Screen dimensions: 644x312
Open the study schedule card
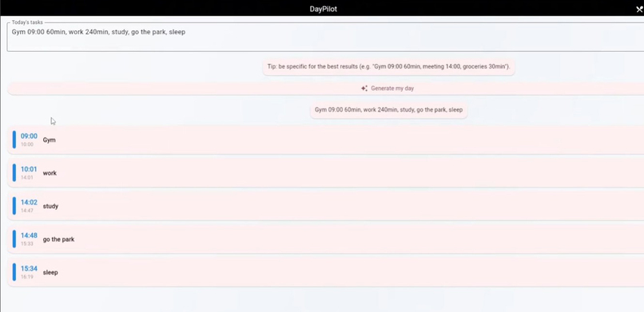click(x=326, y=206)
